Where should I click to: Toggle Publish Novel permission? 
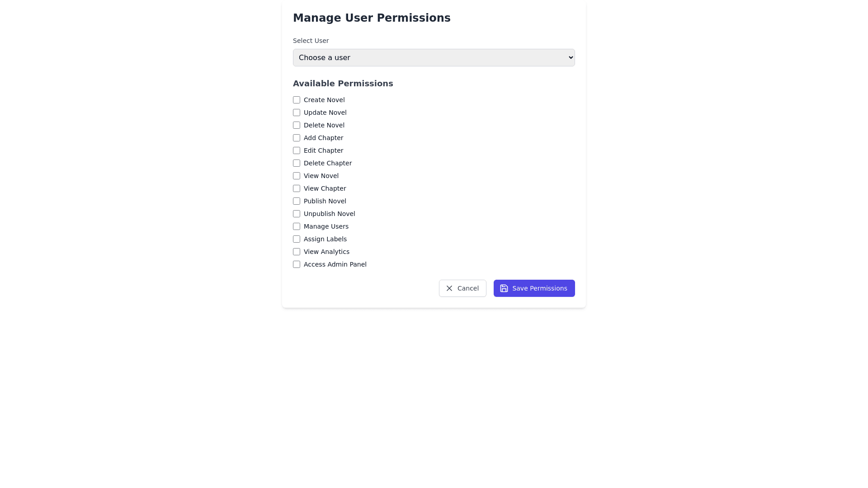pos(297,201)
